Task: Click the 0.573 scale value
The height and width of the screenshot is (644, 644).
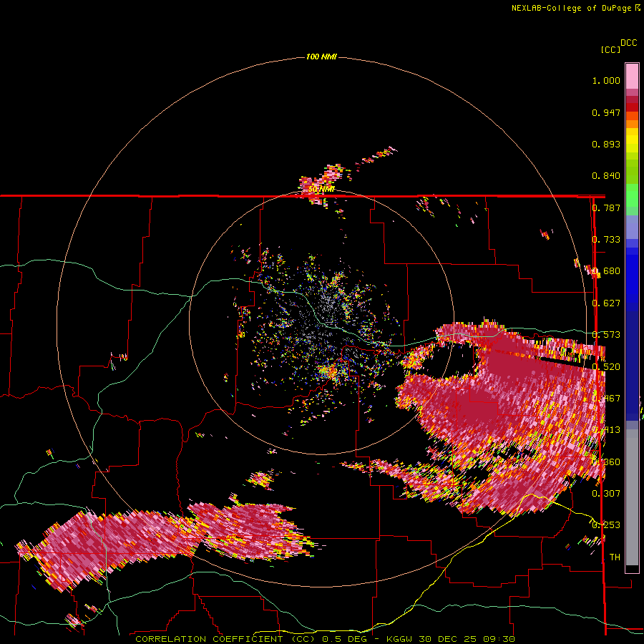Action: (x=606, y=335)
